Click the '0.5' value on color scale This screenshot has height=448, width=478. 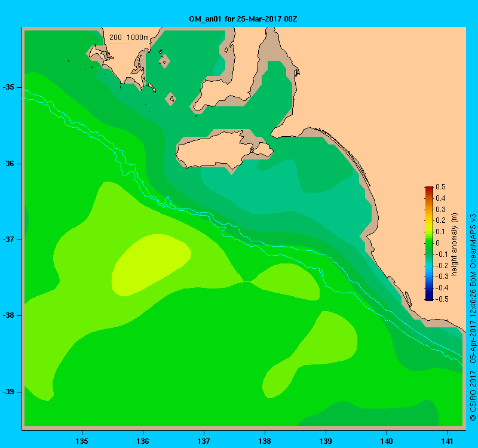tap(440, 187)
